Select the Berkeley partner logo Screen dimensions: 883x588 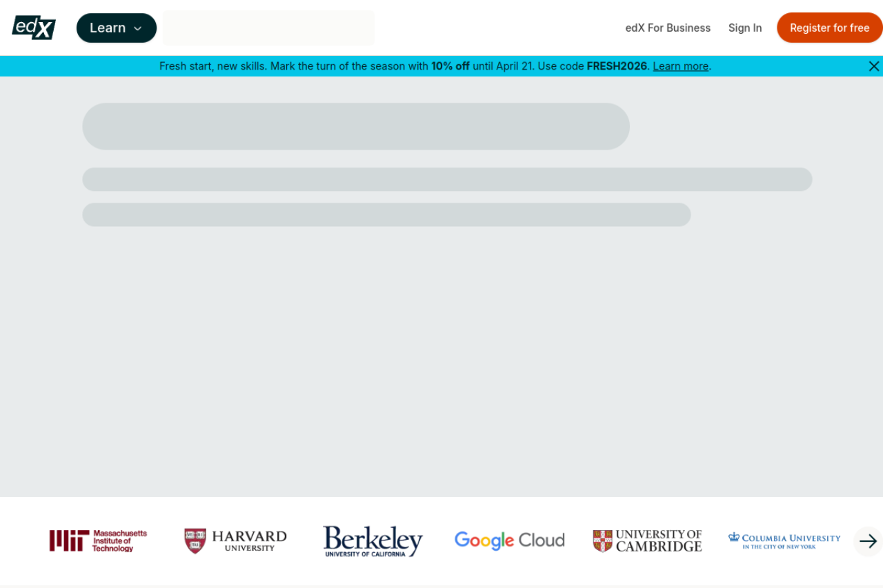[373, 540]
